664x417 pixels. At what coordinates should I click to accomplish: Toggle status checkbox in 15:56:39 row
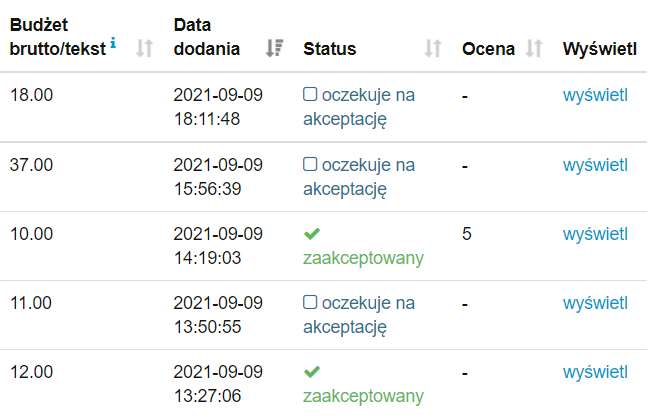[x=310, y=164]
